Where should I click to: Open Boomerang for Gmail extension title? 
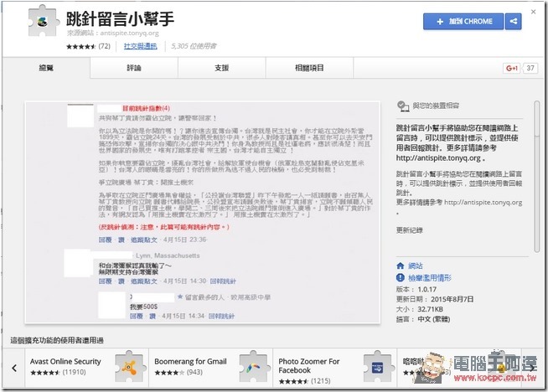pos(190,362)
